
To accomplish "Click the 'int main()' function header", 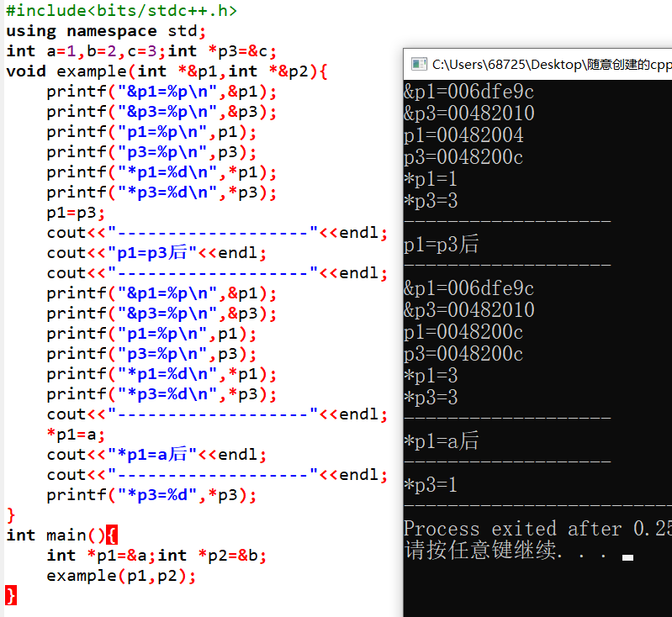I will tap(56, 535).
